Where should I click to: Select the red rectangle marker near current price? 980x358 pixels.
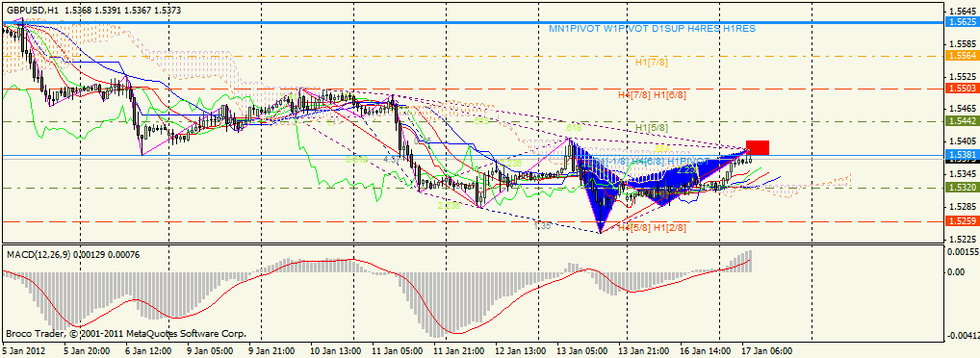click(758, 148)
